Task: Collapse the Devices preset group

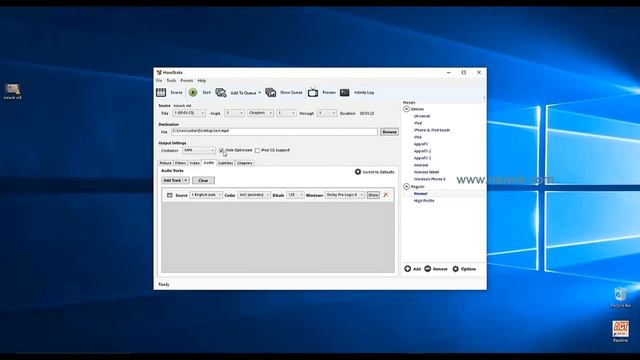Action: (x=406, y=109)
